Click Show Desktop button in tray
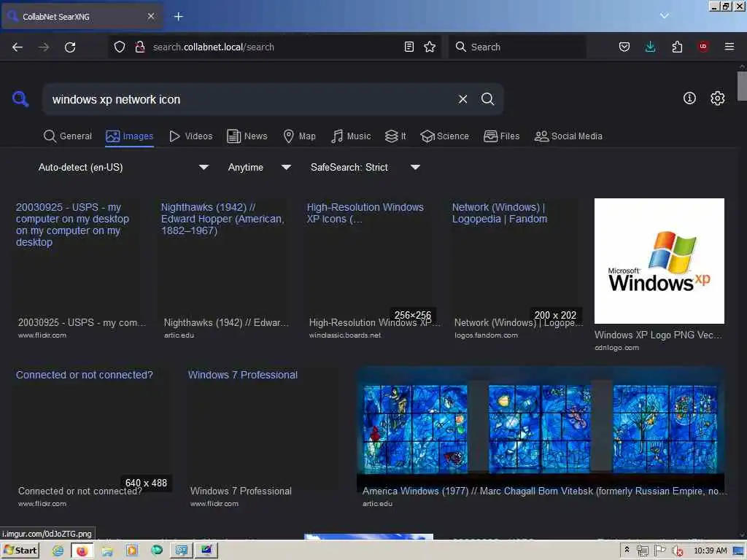 point(740,551)
